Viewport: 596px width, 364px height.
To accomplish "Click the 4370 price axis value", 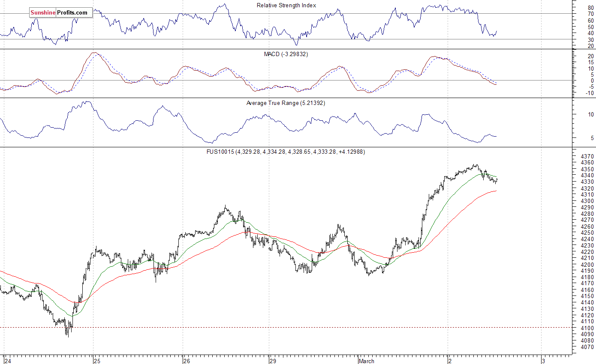I will click(588, 156).
